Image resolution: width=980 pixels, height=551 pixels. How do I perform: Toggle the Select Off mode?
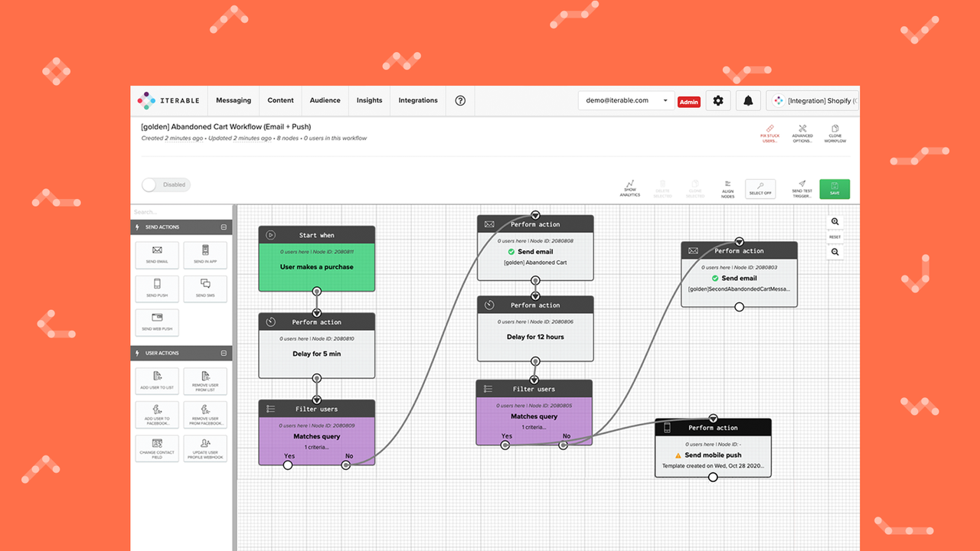[760, 188]
